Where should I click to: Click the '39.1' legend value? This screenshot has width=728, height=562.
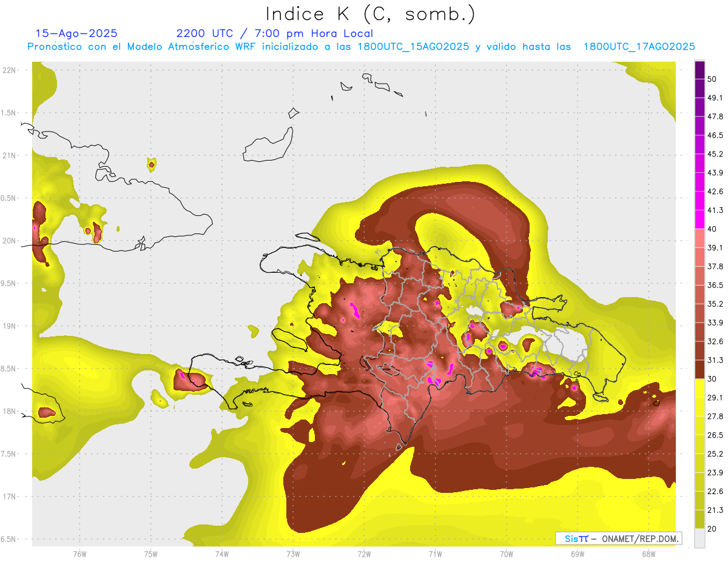click(x=715, y=248)
